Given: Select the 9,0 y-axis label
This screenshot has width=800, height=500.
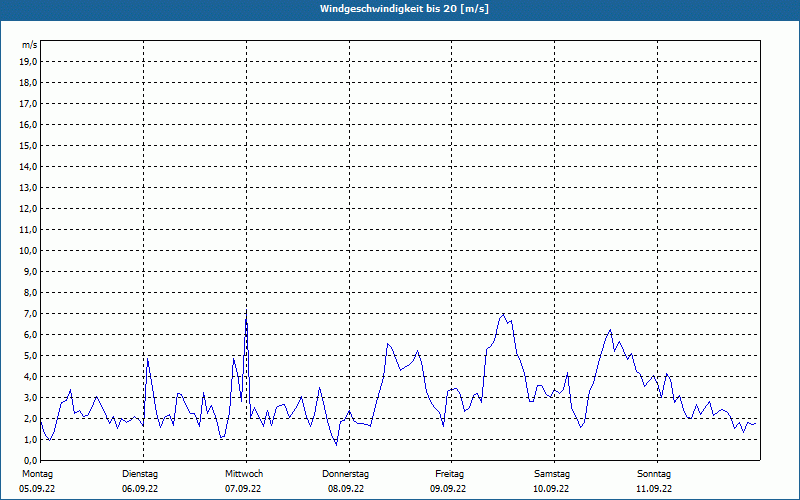Looking at the screenshot, I should click(30, 271).
